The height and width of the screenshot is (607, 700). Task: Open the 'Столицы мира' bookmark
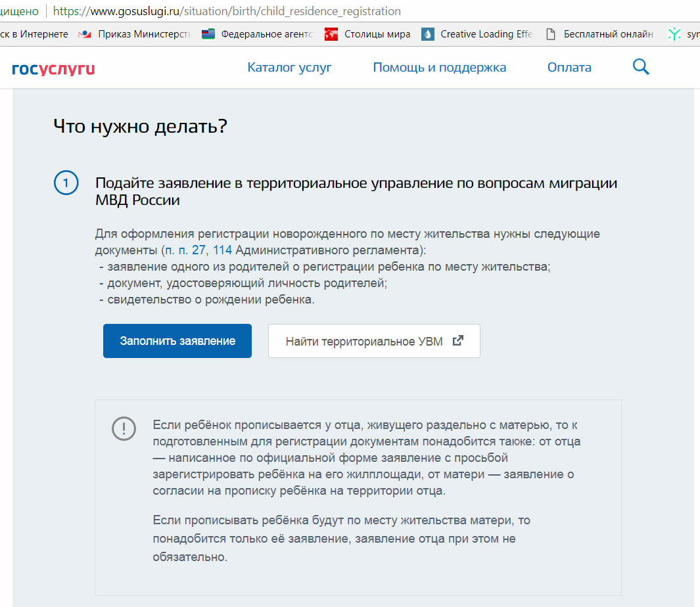point(368,34)
